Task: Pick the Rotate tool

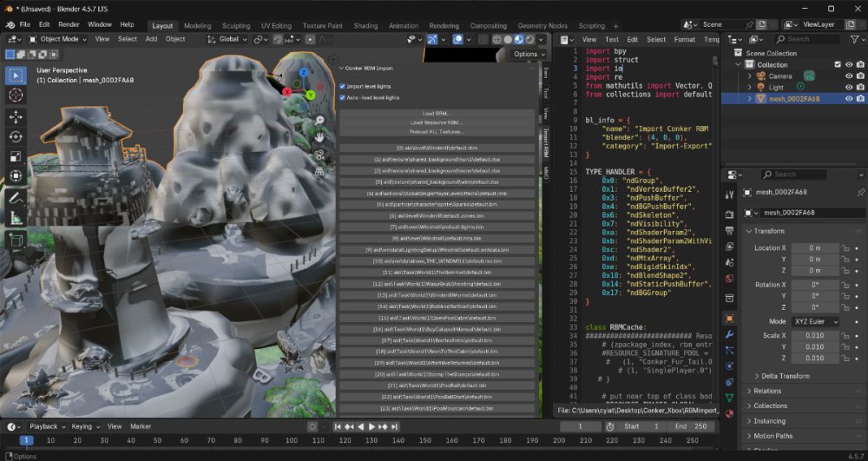Action: [x=16, y=136]
